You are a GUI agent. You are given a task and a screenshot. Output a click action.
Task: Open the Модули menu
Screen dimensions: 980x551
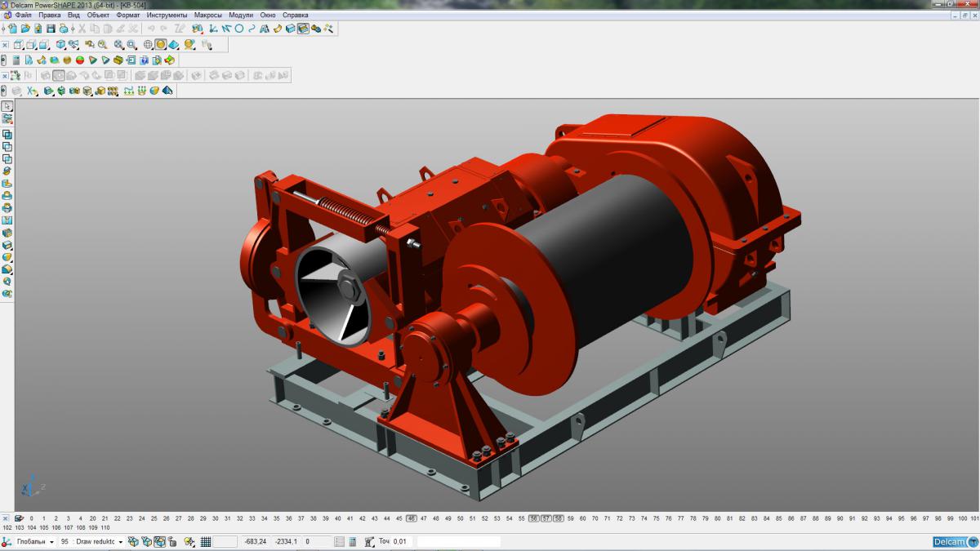pos(241,15)
